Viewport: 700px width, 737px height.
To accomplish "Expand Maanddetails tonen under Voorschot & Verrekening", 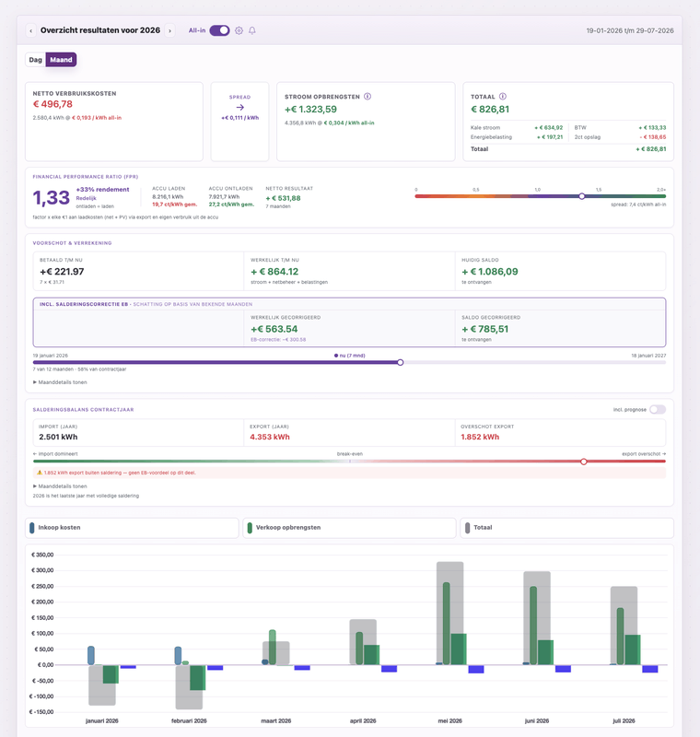I will tap(60, 382).
